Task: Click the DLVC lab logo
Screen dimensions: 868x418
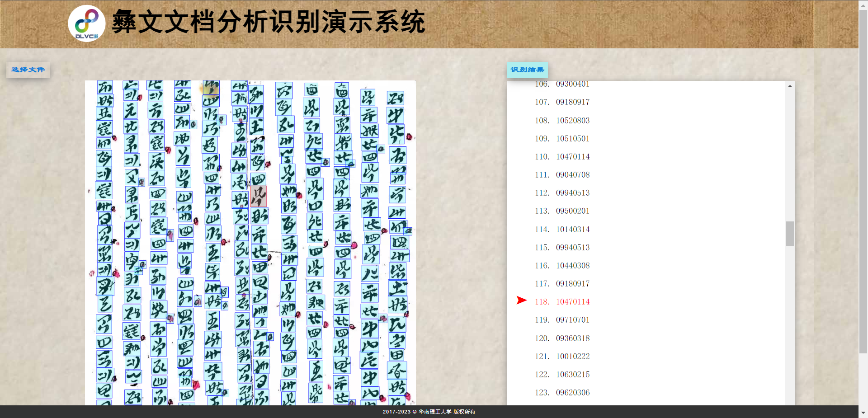Action: pos(87,23)
